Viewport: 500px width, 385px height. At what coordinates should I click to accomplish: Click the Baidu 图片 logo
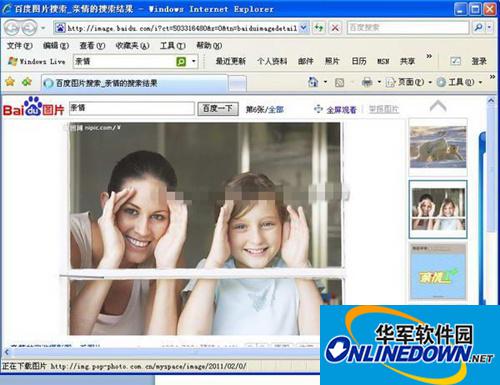pos(33,107)
